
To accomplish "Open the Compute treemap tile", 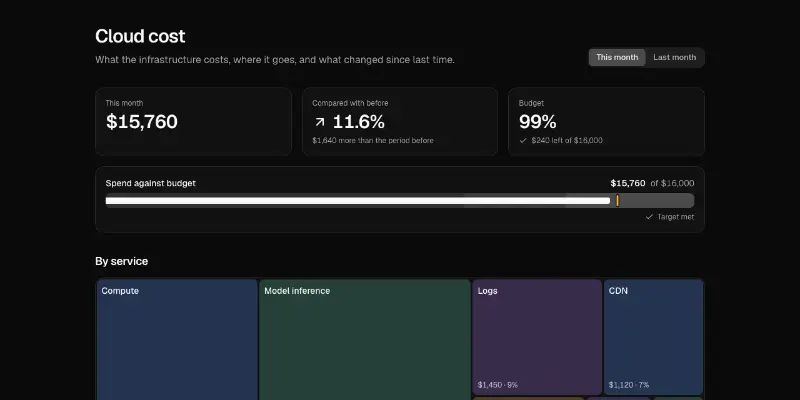I will coord(177,339).
